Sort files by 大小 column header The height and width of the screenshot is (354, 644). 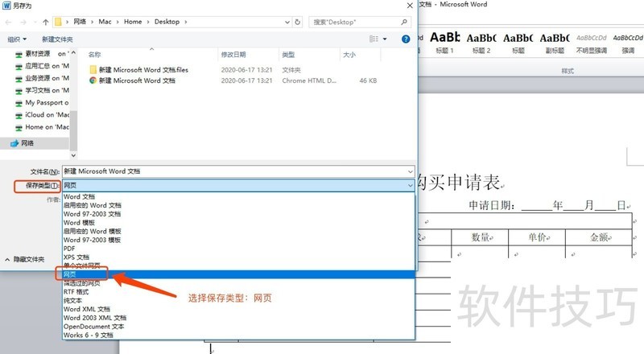[x=349, y=55]
